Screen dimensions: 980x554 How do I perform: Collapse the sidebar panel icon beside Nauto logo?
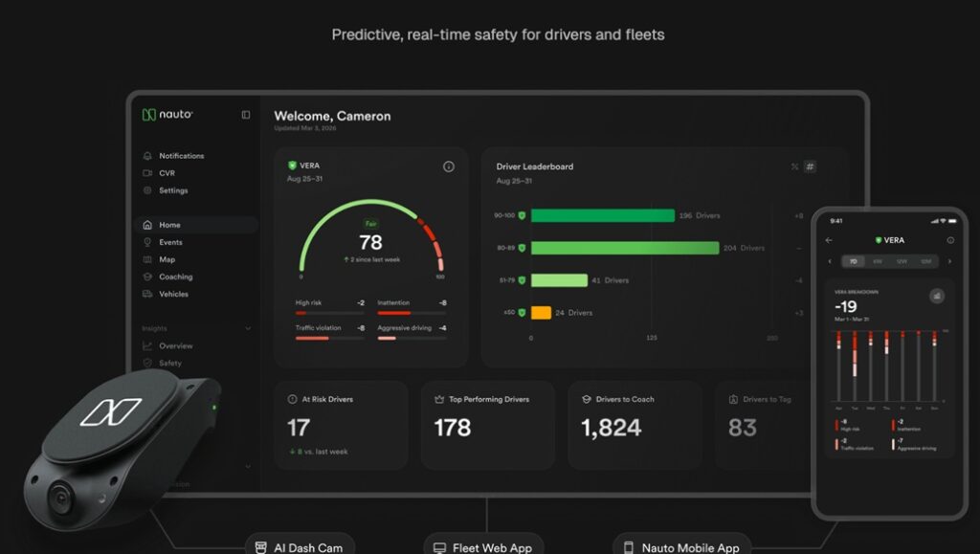click(x=246, y=115)
